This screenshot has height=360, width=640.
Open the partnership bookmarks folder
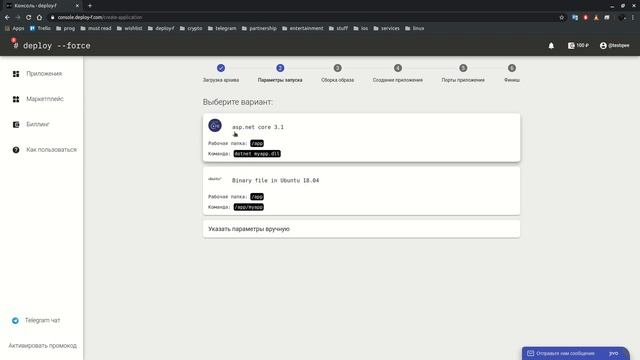pyautogui.click(x=259, y=29)
